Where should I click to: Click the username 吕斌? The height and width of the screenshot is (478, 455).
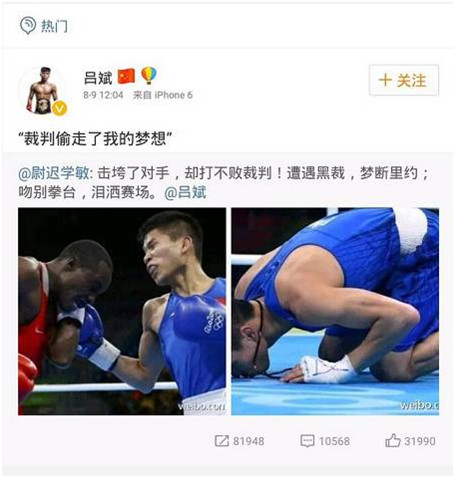[x=98, y=77]
